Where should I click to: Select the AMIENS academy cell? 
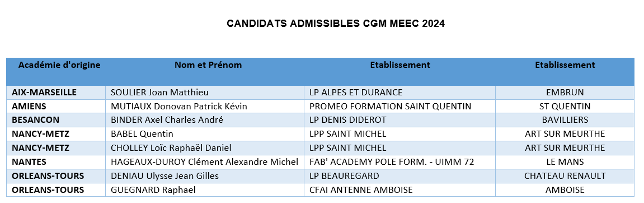coord(57,106)
